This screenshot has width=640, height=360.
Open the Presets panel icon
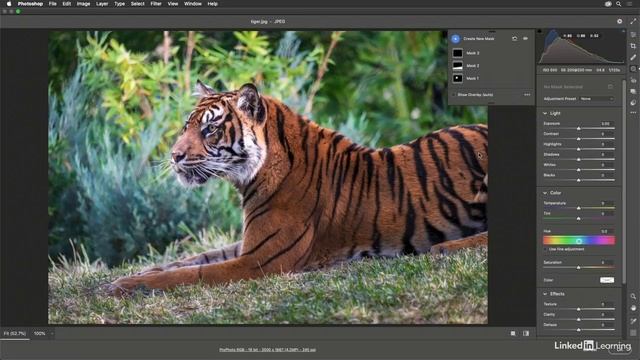[x=633, y=102]
